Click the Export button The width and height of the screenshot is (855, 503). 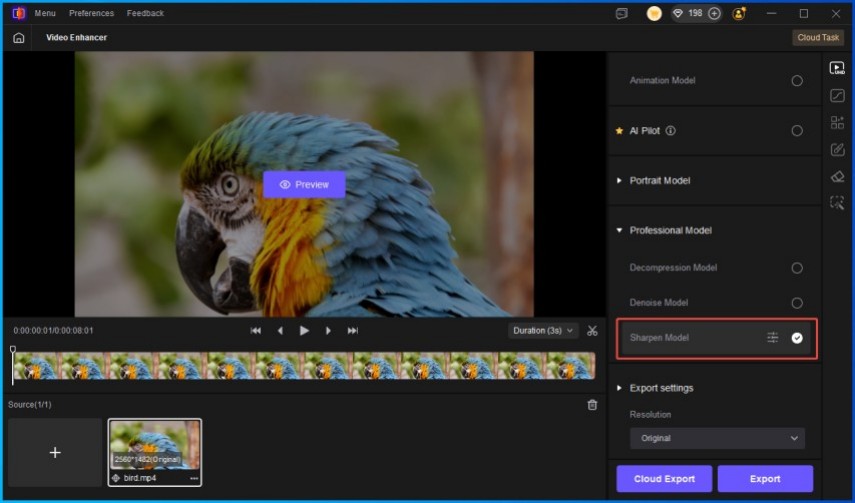[765, 478]
